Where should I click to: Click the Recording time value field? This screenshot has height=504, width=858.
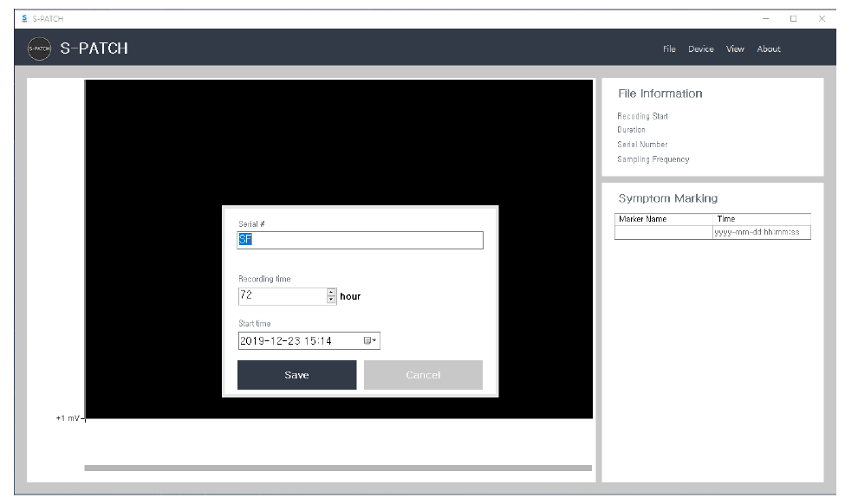(x=282, y=296)
